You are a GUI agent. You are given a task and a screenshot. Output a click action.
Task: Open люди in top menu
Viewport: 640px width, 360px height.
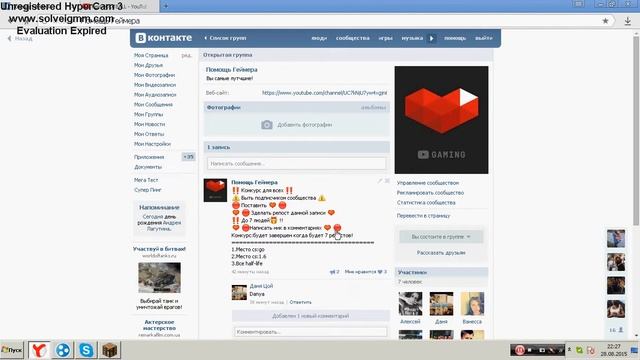point(319,38)
